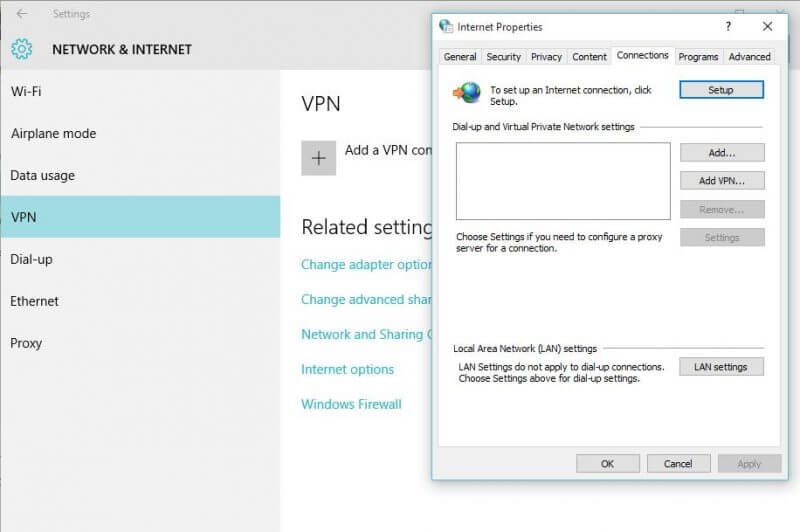Viewport: 800px width, 532px height.
Task: Click the Apply button
Action: (749, 464)
